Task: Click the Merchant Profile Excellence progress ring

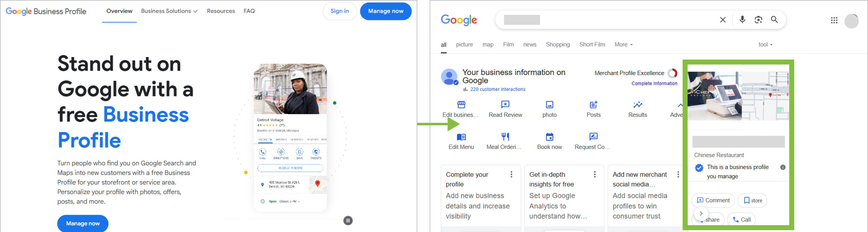Action: [x=672, y=73]
